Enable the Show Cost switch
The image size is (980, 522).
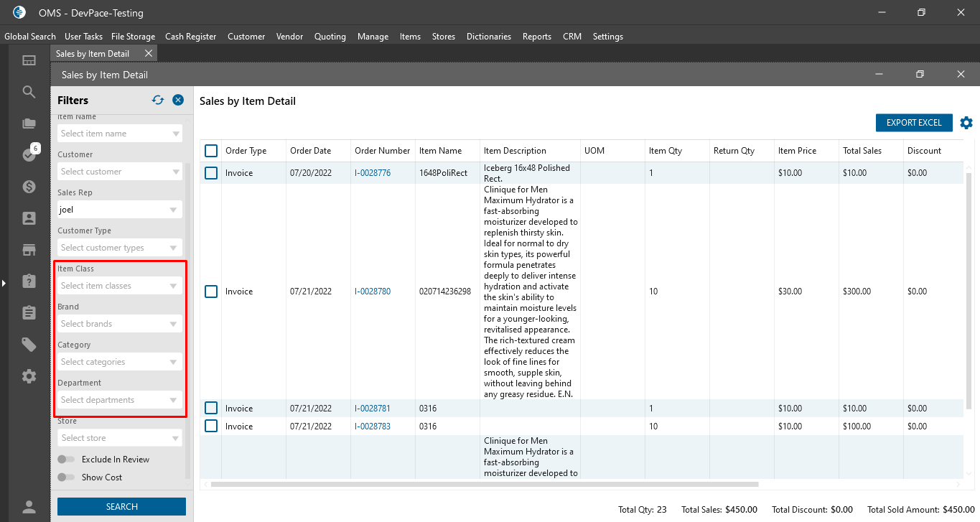click(x=66, y=477)
